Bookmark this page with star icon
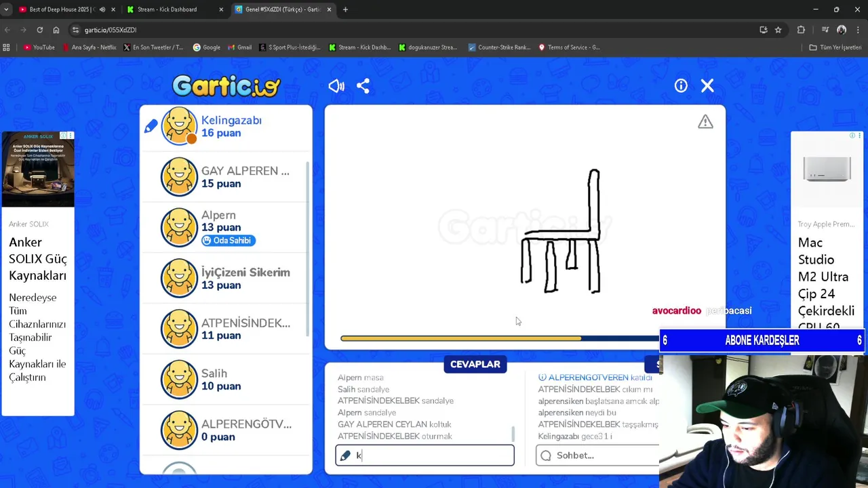 (778, 30)
